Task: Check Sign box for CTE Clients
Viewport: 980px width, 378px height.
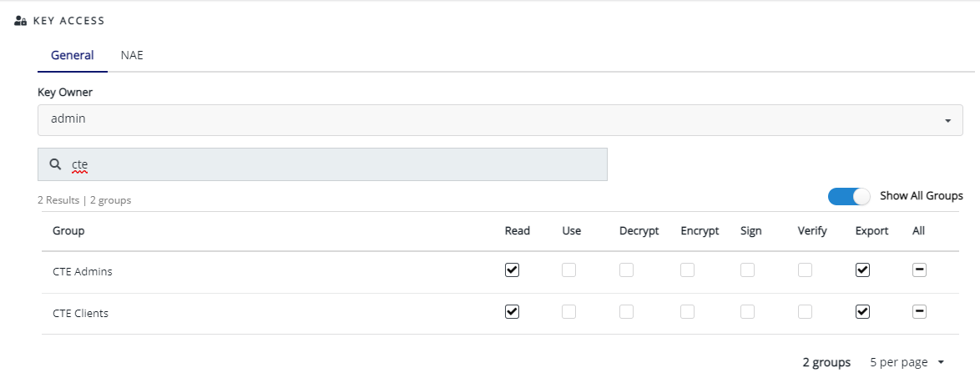Action: click(747, 311)
